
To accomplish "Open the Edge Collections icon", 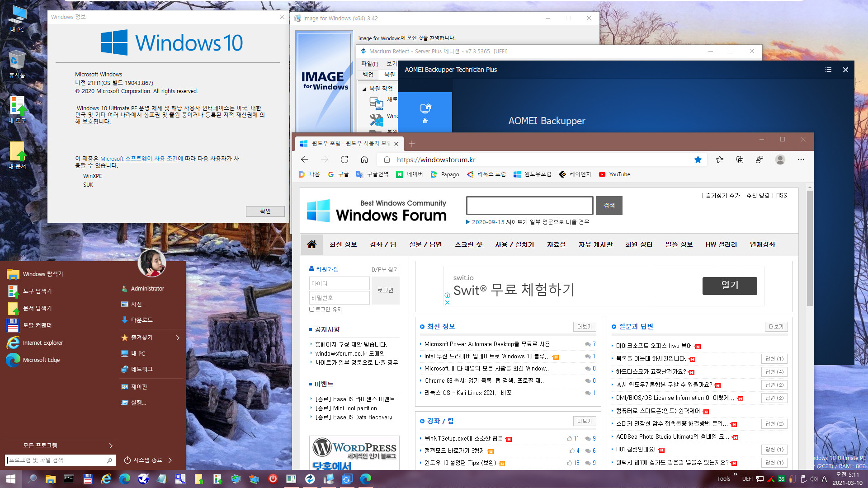I will click(x=740, y=160).
